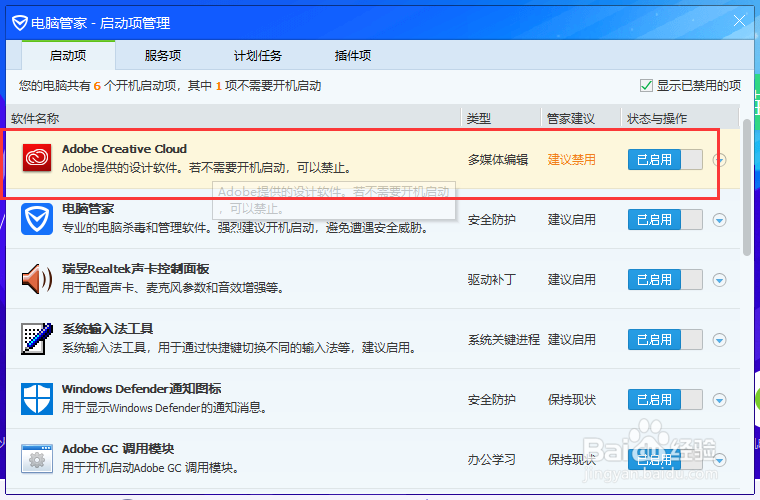Click the Realtek speaker icon
The width and height of the screenshot is (760, 500).
37,279
